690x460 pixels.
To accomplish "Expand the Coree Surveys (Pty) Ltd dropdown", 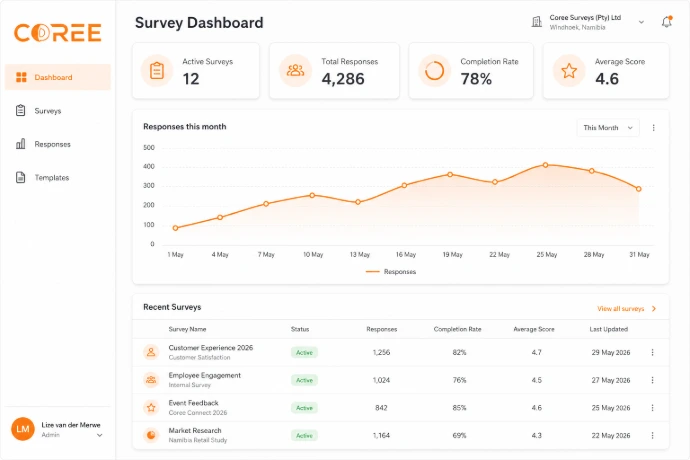I will point(641,22).
